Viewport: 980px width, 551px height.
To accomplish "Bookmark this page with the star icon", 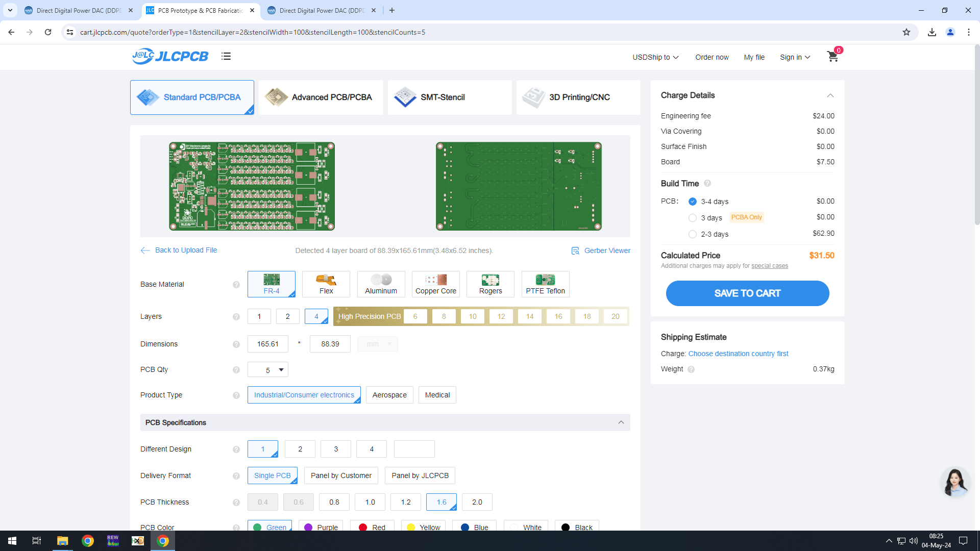I will pyautogui.click(x=906, y=32).
